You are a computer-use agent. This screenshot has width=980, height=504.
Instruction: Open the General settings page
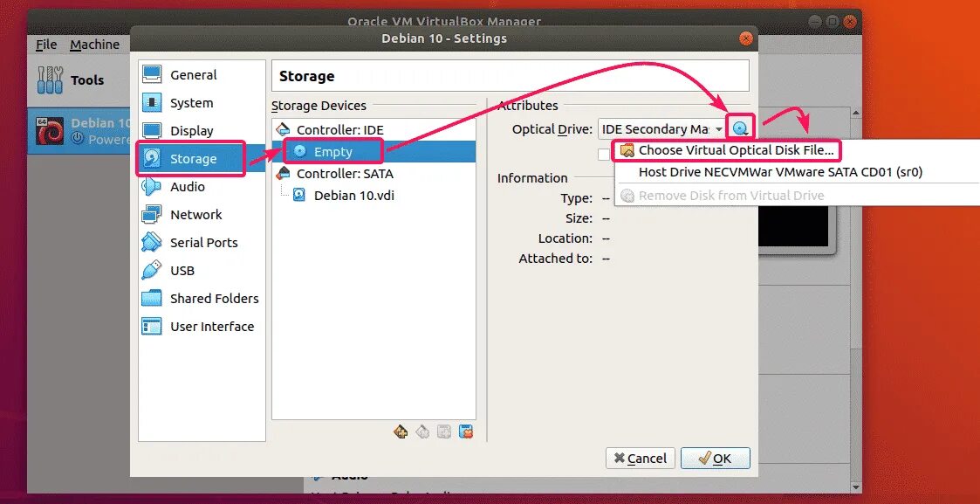(x=202, y=75)
